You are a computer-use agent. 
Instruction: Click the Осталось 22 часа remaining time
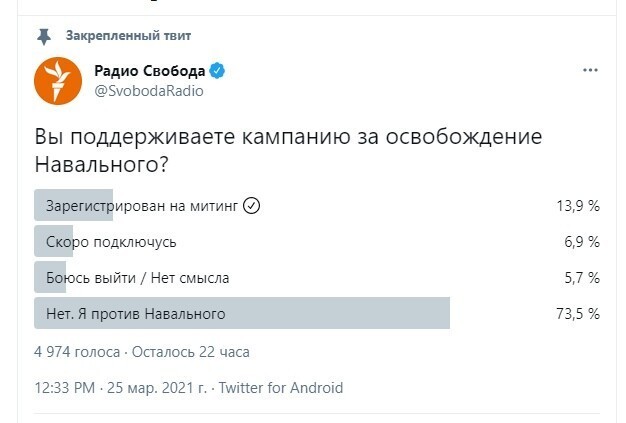coord(191,352)
